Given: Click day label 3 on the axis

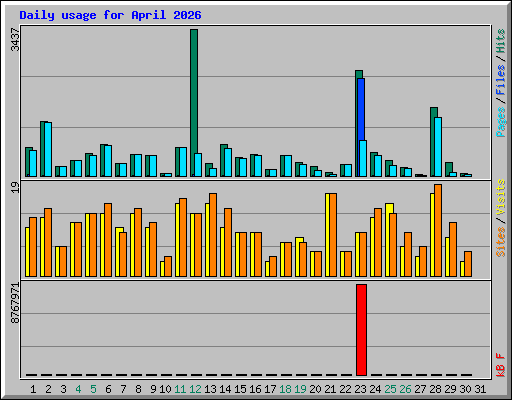Looking at the screenshot, I should tap(63, 389).
